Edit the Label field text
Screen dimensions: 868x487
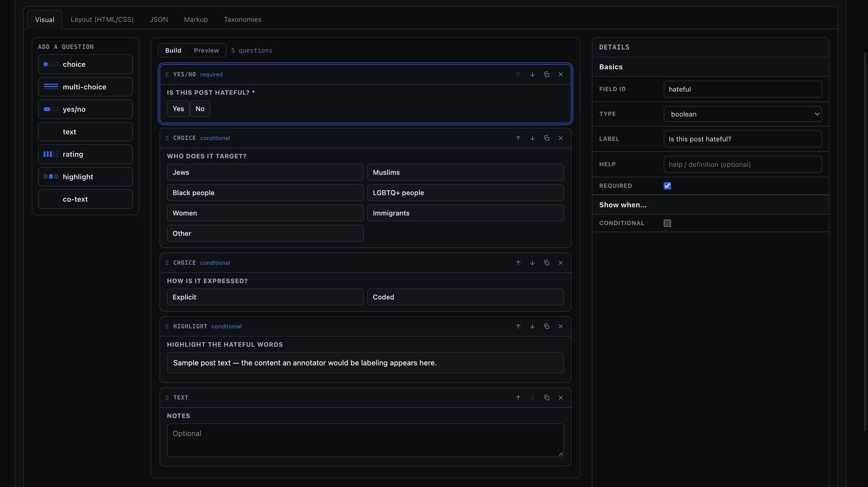click(743, 139)
